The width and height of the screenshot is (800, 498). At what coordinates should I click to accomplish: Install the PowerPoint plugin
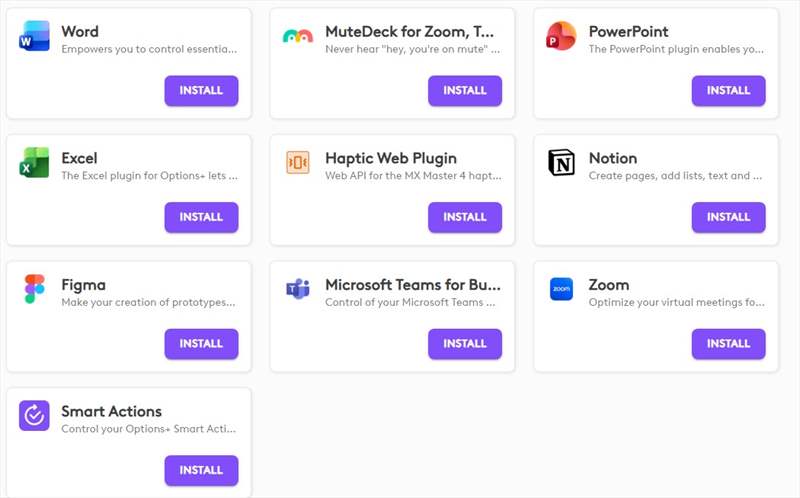(x=729, y=91)
